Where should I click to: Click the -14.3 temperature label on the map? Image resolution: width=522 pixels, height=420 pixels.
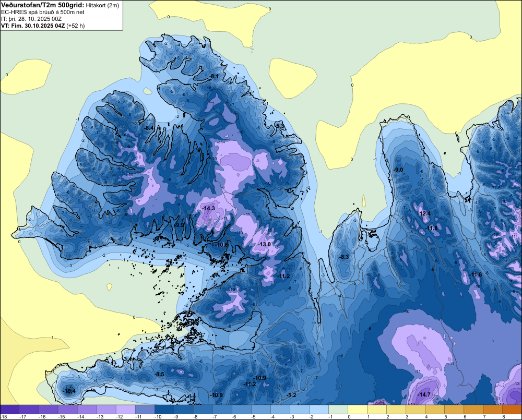tap(209, 208)
